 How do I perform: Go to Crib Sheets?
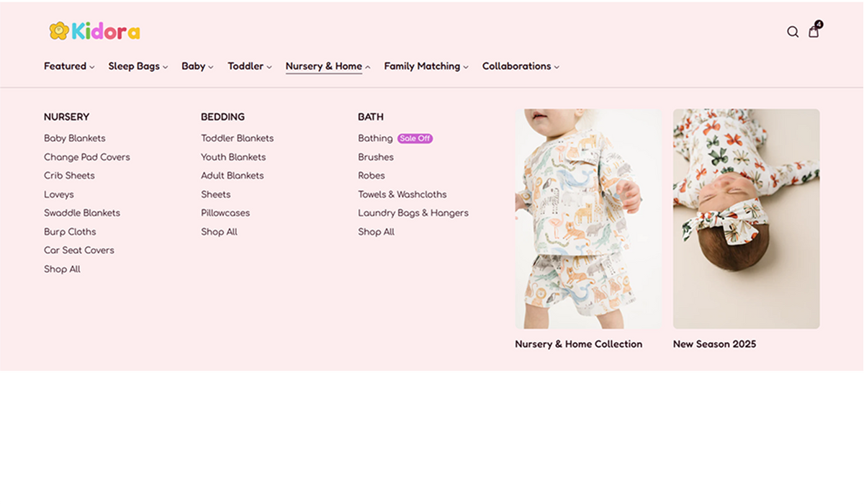(x=69, y=176)
